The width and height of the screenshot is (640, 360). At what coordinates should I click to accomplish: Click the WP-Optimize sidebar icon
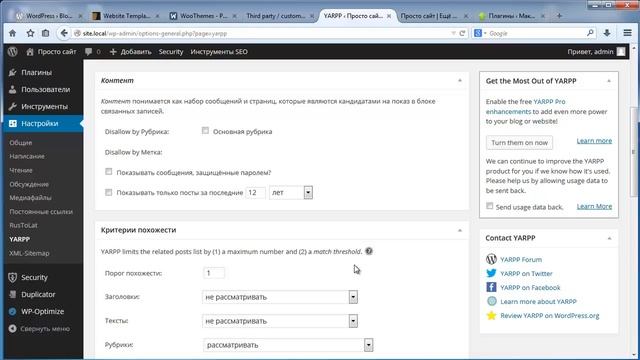pyautogui.click(x=13, y=311)
